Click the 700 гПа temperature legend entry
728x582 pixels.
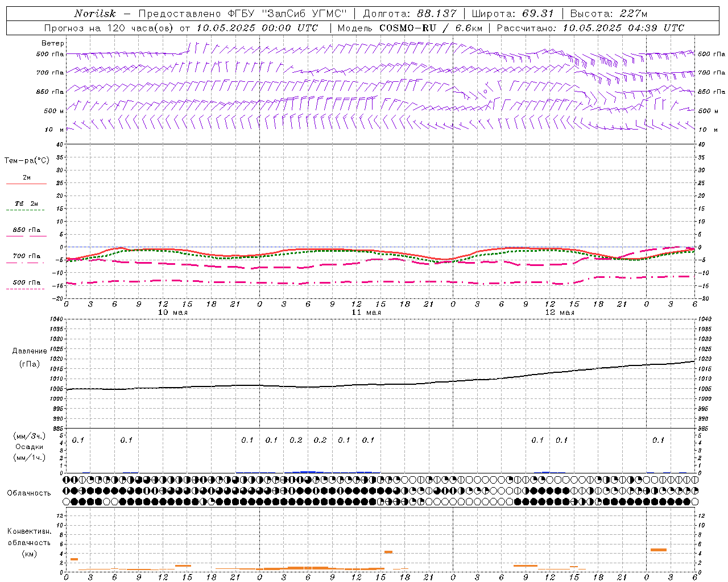coord(26,256)
